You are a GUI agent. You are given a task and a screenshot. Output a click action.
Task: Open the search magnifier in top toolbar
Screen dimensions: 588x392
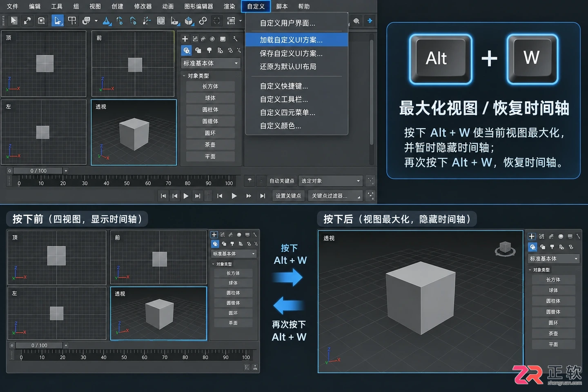click(x=356, y=20)
